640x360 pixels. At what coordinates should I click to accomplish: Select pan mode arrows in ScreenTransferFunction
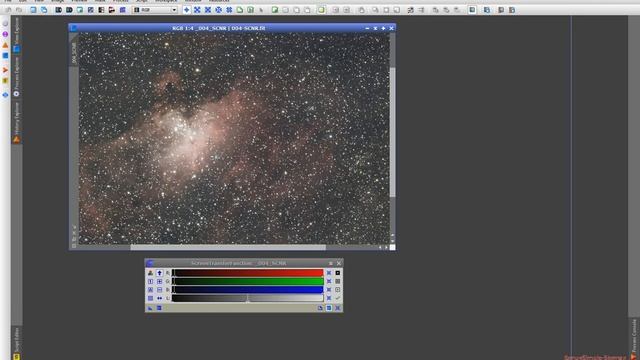point(159,298)
